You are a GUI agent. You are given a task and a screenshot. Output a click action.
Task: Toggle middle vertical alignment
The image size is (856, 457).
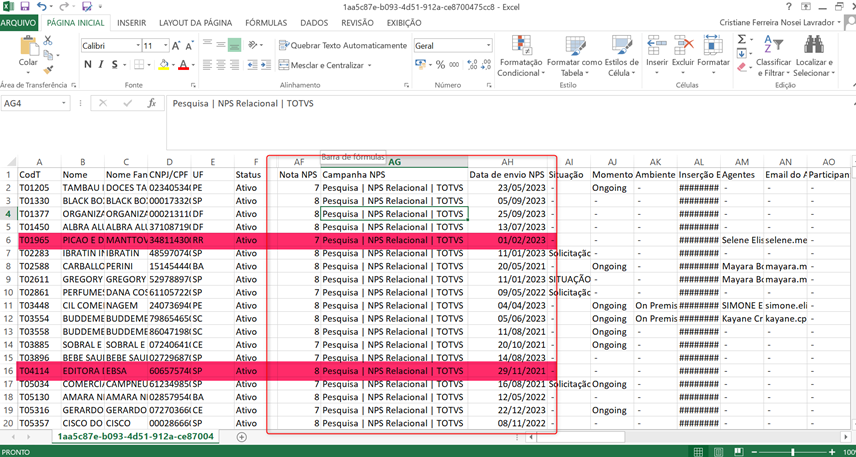(221, 44)
